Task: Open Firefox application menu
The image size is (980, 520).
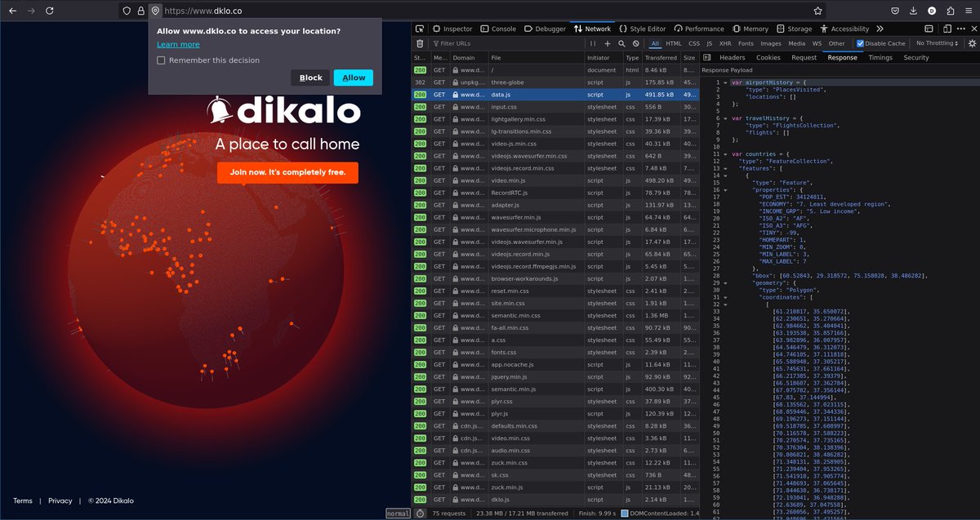Action: (x=969, y=11)
